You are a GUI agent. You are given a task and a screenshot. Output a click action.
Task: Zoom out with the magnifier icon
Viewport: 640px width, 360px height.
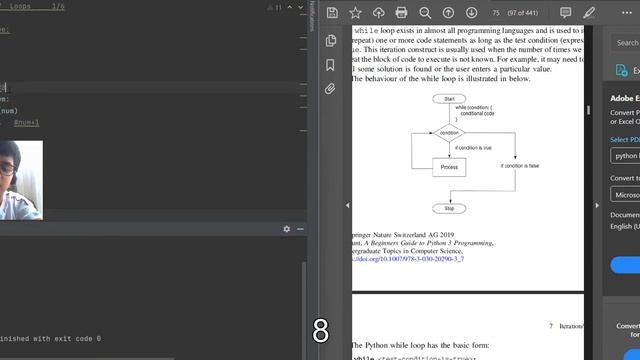[425, 13]
